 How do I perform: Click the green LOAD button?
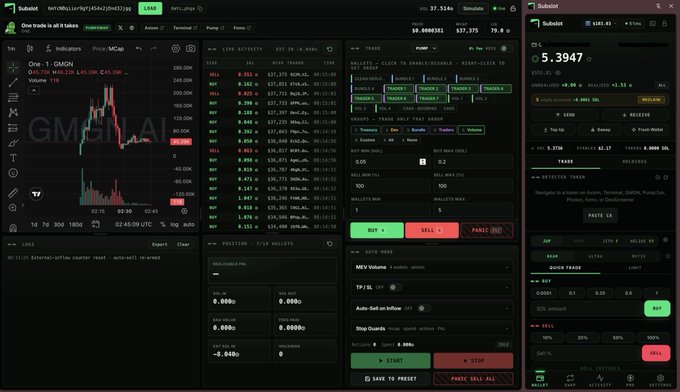150,8
